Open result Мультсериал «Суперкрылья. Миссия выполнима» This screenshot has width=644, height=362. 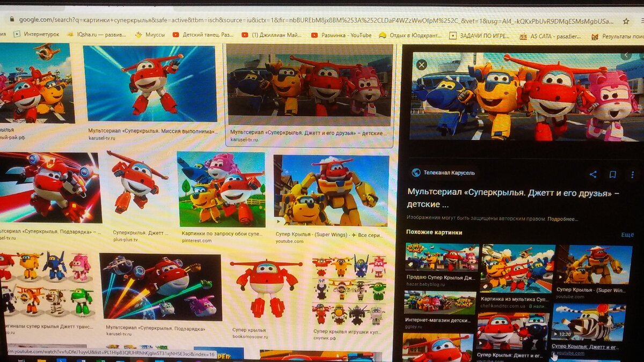151,131
